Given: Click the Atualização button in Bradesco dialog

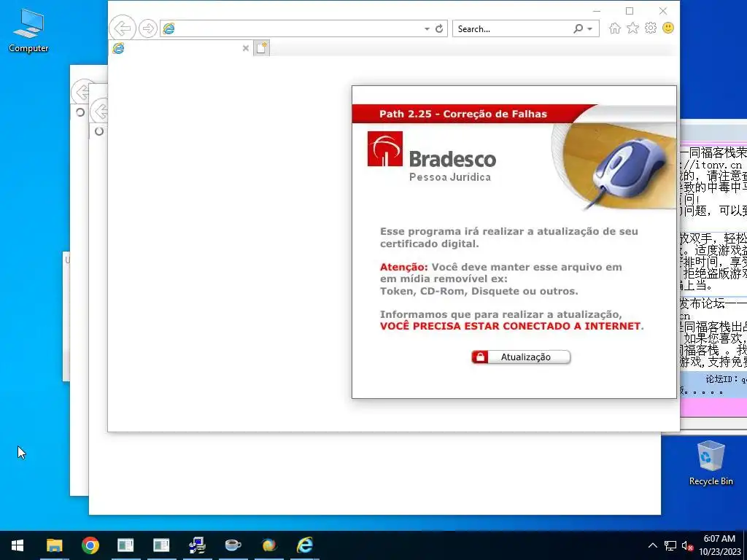Looking at the screenshot, I should [521, 357].
